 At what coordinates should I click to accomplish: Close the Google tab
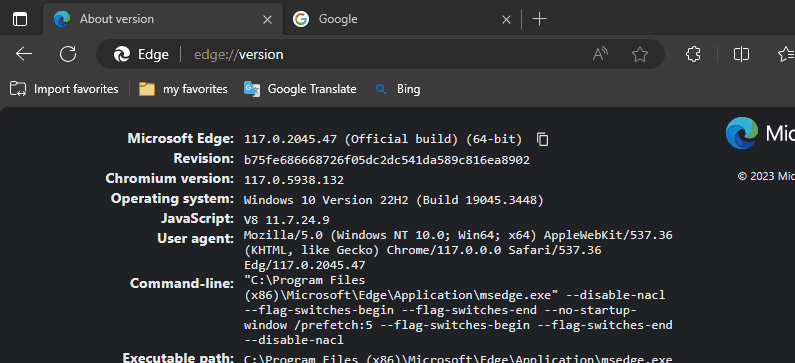pos(506,20)
